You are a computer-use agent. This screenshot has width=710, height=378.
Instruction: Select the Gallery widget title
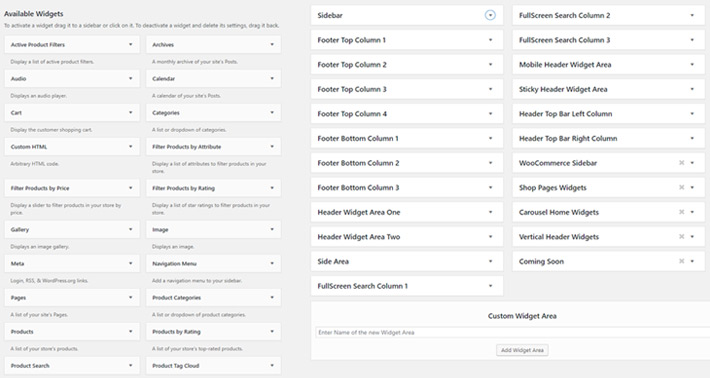click(x=20, y=230)
